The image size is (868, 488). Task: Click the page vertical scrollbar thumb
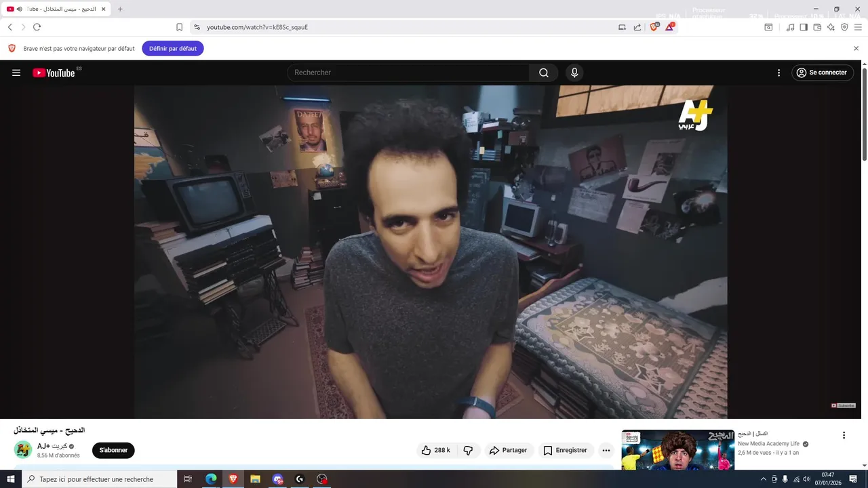click(x=864, y=115)
